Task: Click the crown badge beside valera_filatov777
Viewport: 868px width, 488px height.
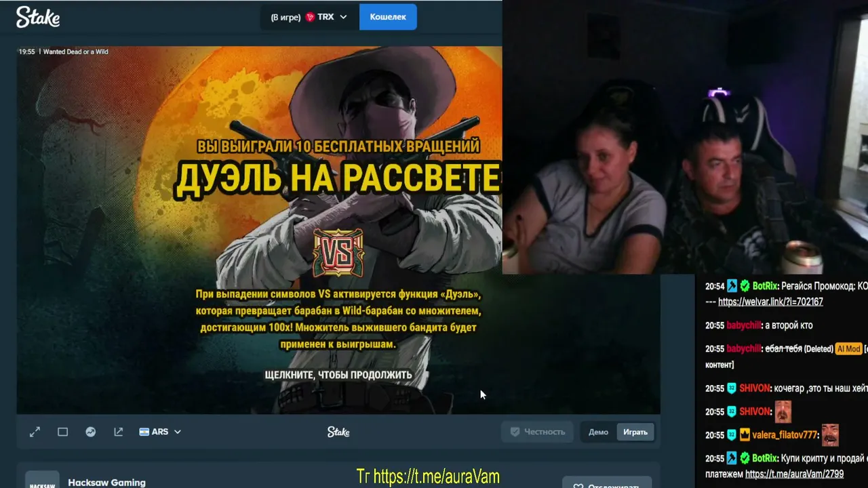Action: 745,435
